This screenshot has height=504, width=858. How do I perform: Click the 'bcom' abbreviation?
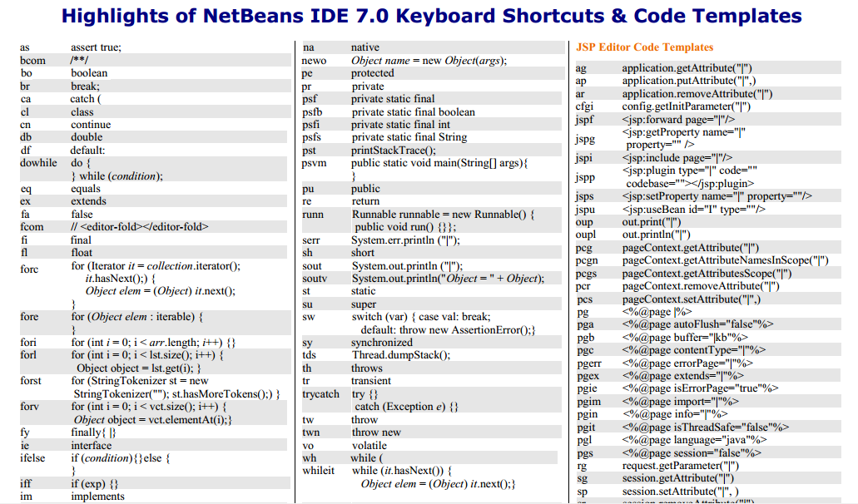coord(32,61)
